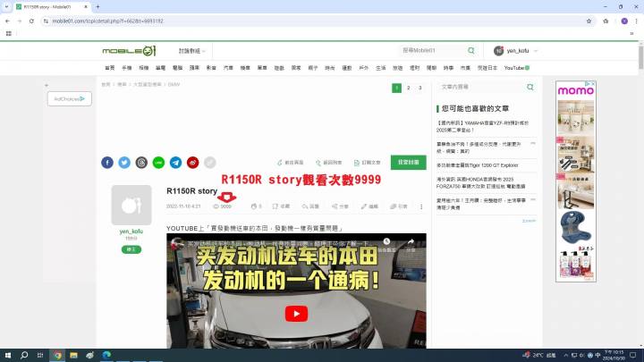Share the post on Telegram

pos(175,163)
